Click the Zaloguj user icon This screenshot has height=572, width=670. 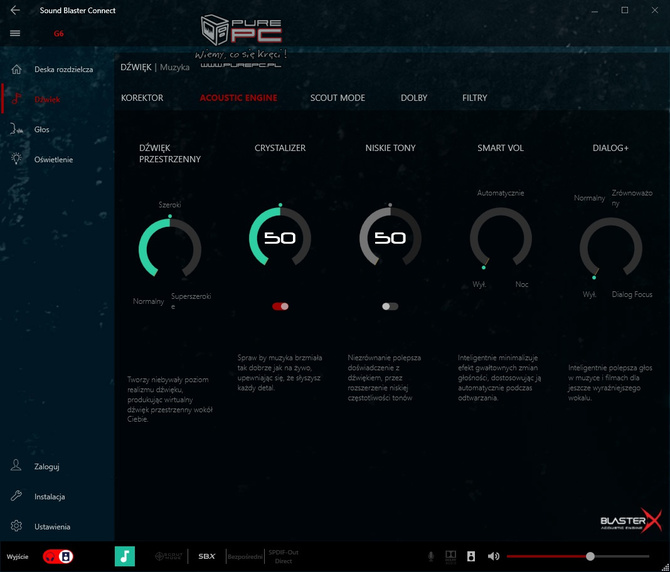click(16, 466)
